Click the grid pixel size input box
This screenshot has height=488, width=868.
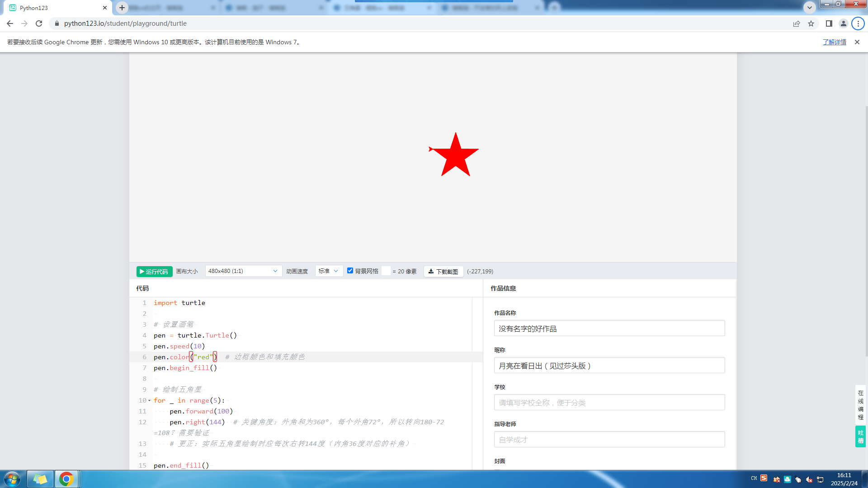point(386,271)
